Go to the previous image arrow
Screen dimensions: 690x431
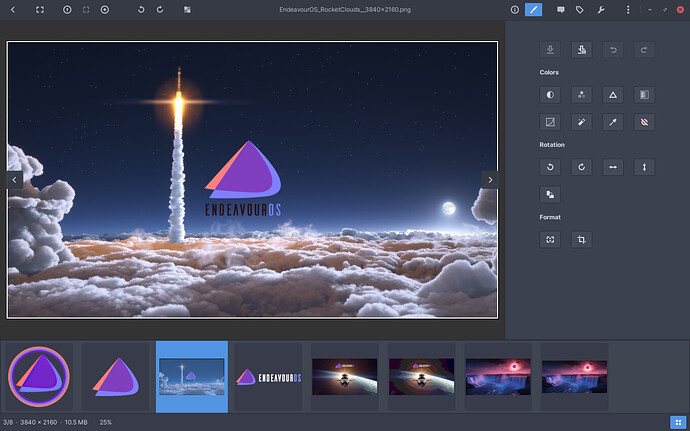point(15,180)
